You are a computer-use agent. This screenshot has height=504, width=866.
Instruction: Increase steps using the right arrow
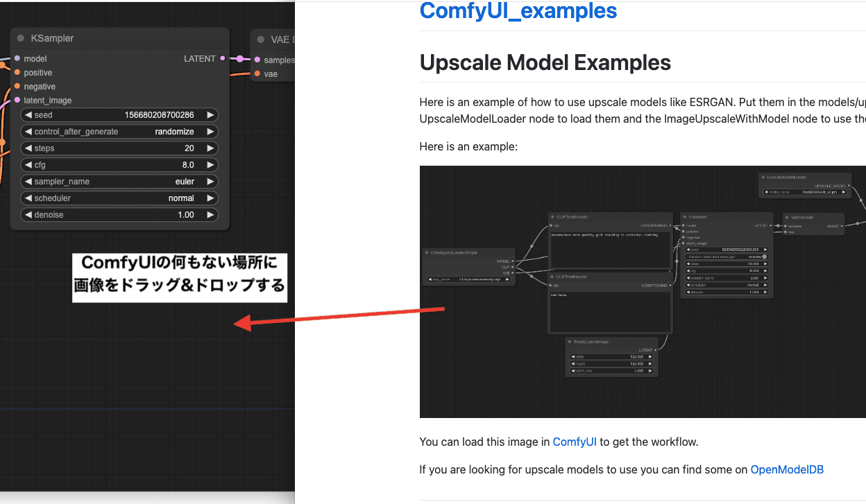pyautogui.click(x=210, y=148)
